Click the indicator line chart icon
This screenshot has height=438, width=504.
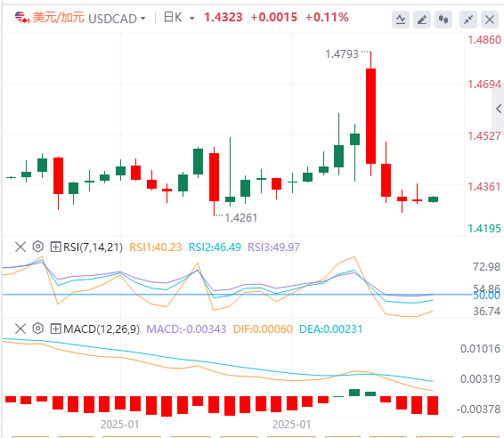401,20
